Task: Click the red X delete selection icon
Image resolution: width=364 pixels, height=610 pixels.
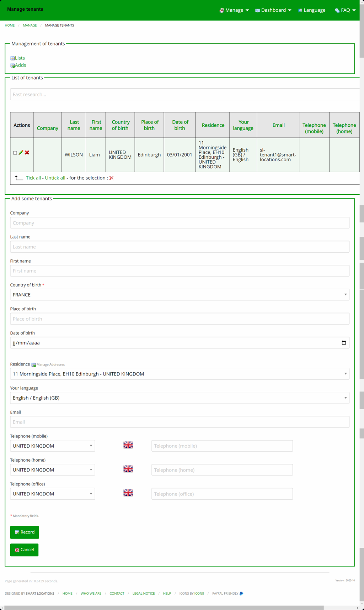Action: (111, 178)
